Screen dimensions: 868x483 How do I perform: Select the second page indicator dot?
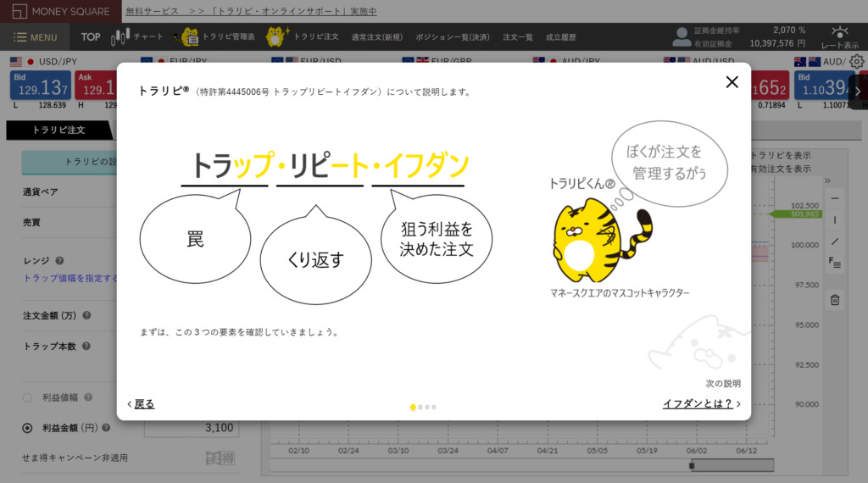420,408
